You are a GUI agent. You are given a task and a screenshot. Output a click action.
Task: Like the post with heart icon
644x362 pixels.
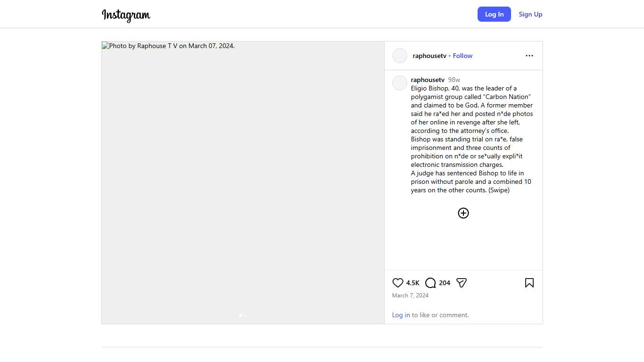(x=398, y=283)
